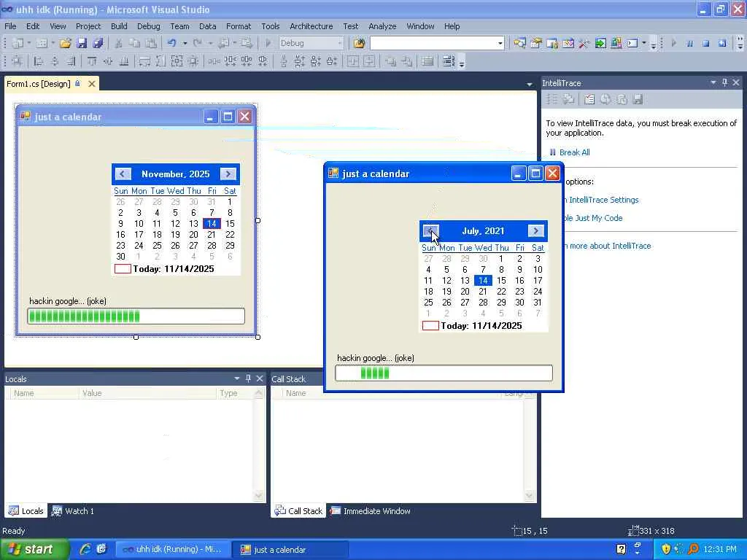Click the lock icon on Form1.cs tab
This screenshot has height=560, width=747.
pos(77,83)
